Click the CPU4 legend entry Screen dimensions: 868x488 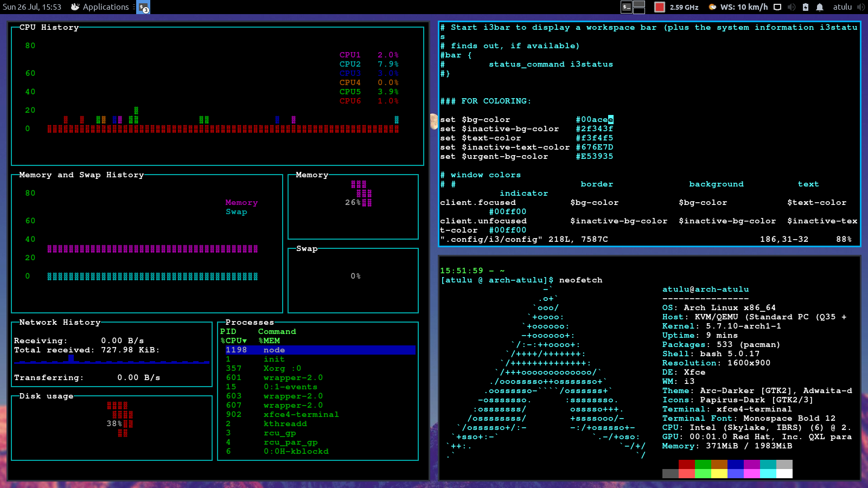click(x=369, y=83)
